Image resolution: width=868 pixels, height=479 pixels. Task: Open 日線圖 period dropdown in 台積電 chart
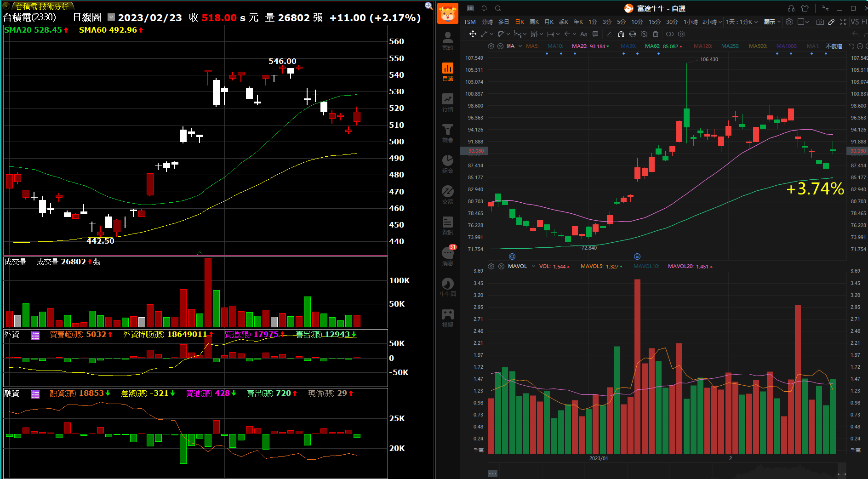point(111,17)
